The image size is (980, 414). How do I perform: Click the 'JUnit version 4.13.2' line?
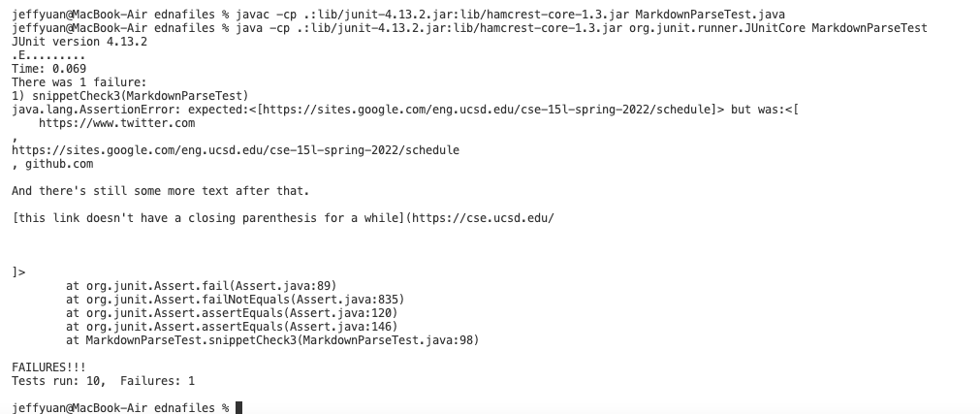pyautogui.click(x=79, y=42)
